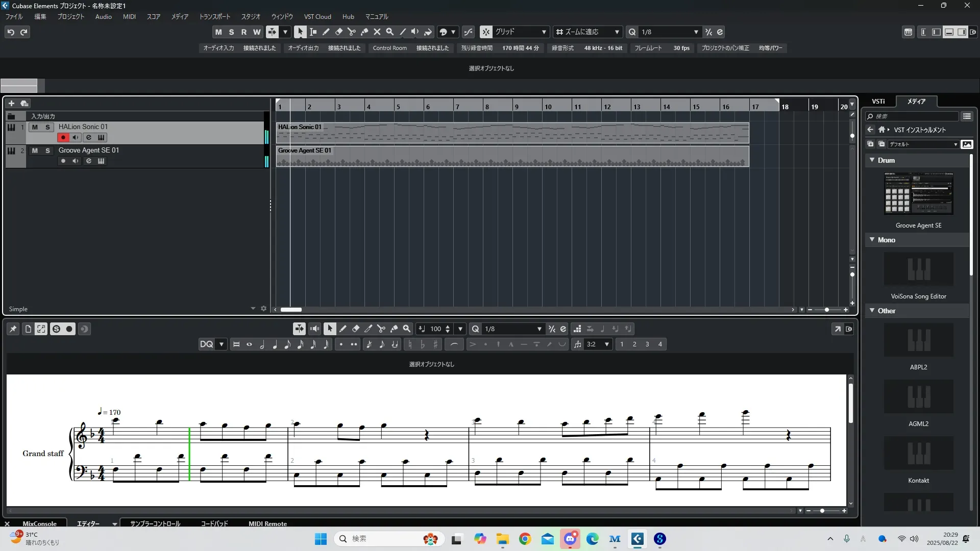This screenshot has width=980, height=551.
Task: Select the Mute (X) tool in top toolbar
Action: tap(377, 32)
